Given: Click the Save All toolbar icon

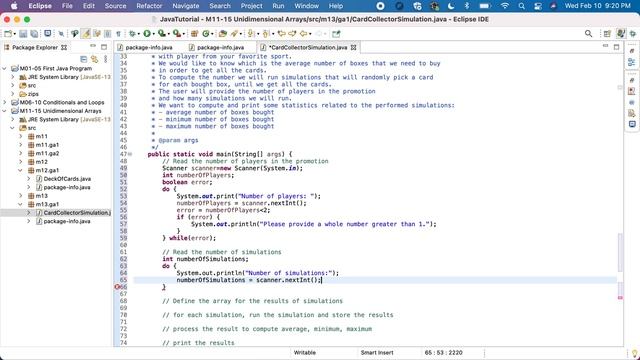Looking at the screenshot, I should point(34,34).
